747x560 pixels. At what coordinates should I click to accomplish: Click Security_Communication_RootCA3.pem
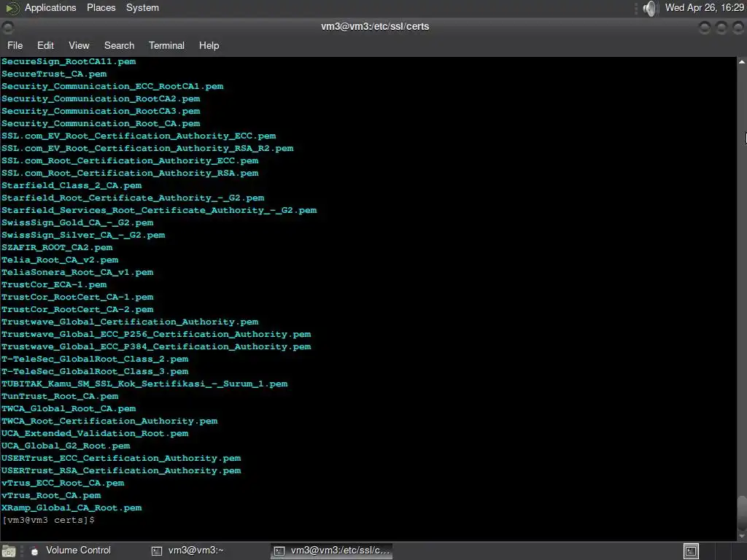click(x=101, y=111)
